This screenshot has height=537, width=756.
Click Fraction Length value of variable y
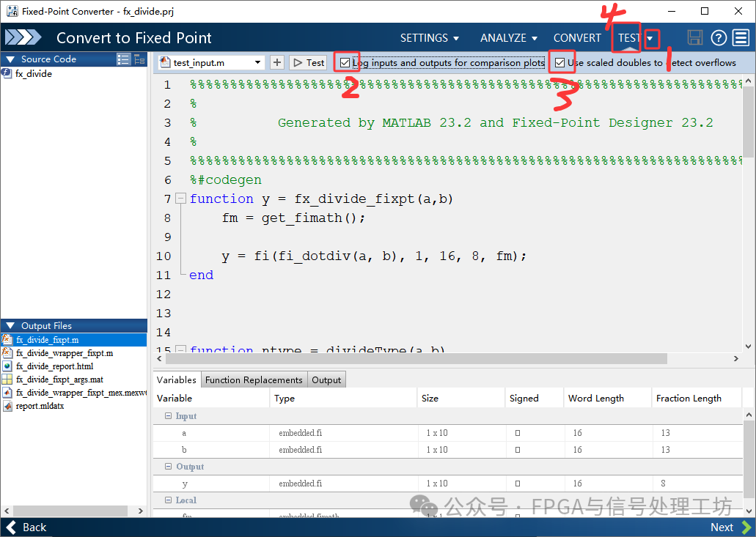pyautogui.click(x=663, y=484)
